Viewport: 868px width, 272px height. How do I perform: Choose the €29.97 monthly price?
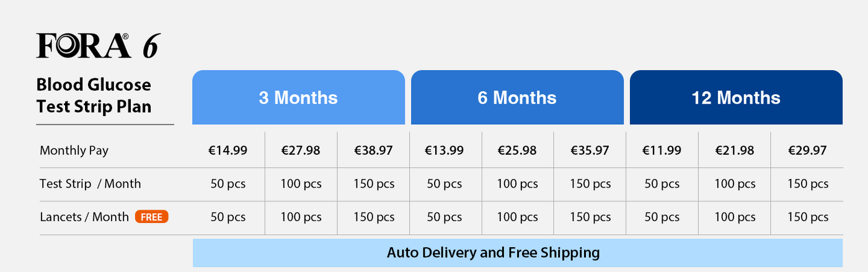807,150
